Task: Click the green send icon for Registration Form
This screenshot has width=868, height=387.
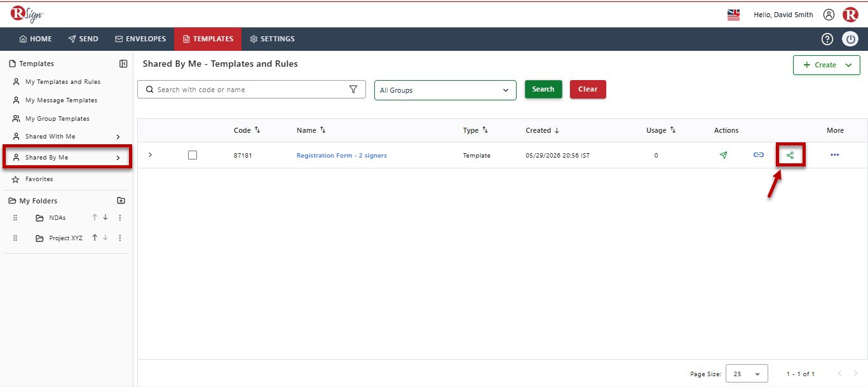Action: tap(723, 155)
